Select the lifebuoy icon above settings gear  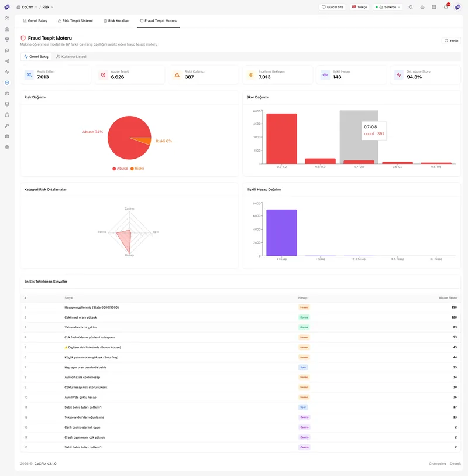pos(7,136)
